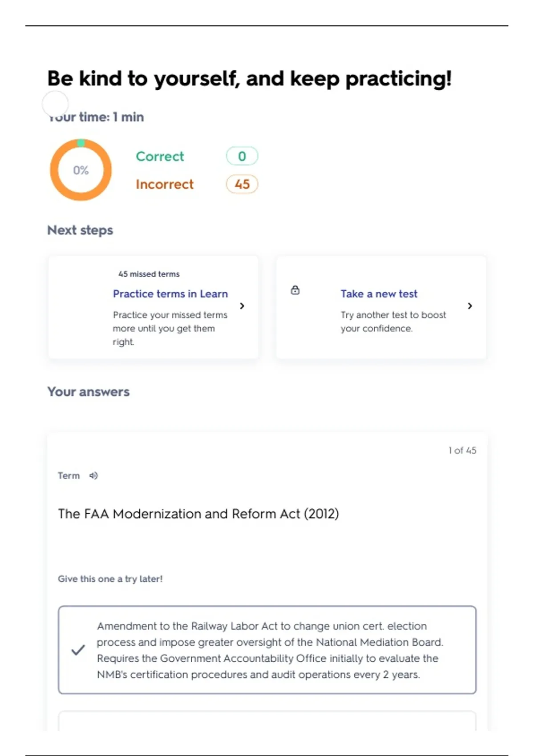Click the white circle overlapping Your time
The image size is (534, 756).
point(55,104)
